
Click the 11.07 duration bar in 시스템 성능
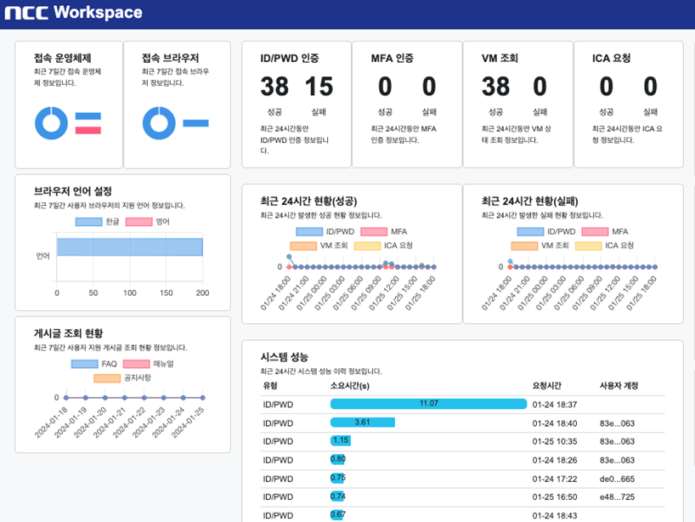(428, 404)
